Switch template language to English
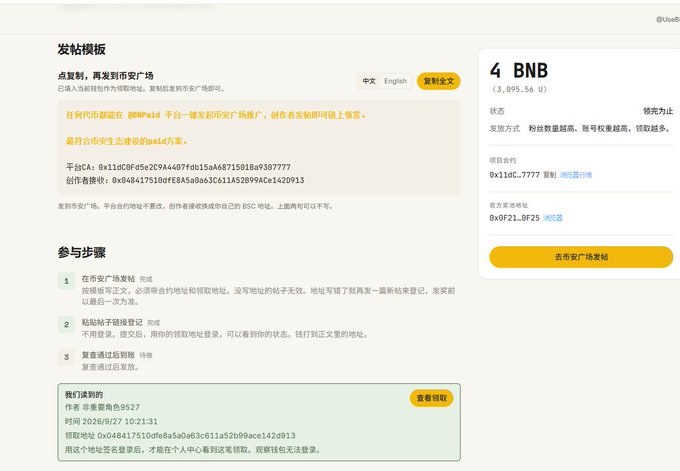The height and width of the screenshot is (471, 680). tap(396, 81)
